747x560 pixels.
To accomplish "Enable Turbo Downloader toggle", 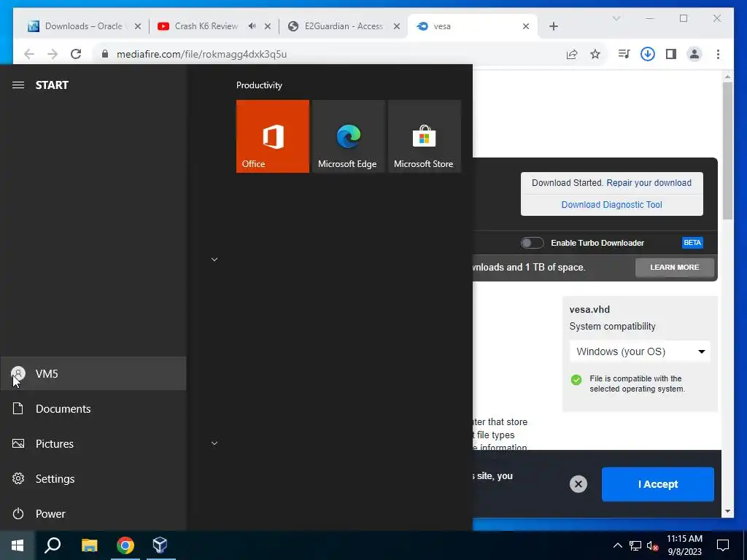I will coord(532,243).
